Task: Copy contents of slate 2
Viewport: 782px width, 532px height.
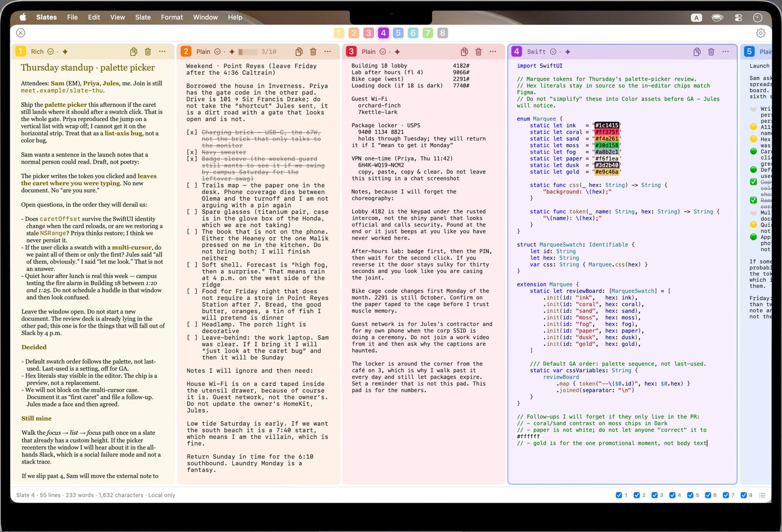Action: [x=299, y=51]
